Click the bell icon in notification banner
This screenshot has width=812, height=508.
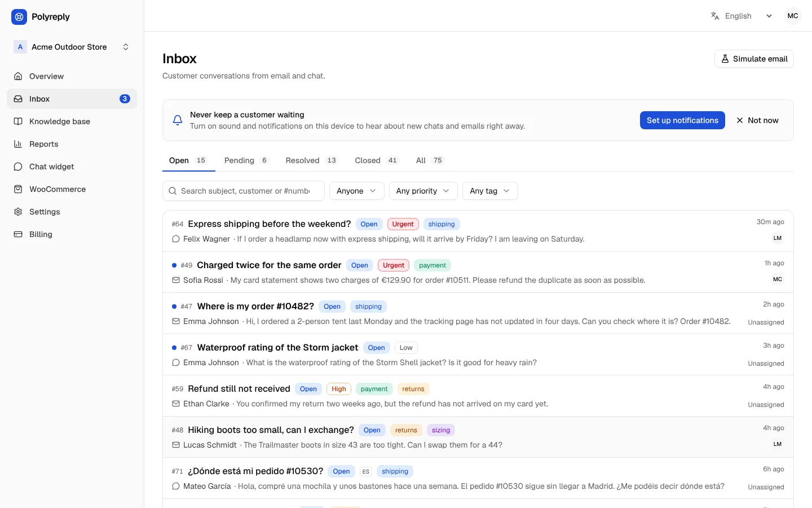[178, 120]
